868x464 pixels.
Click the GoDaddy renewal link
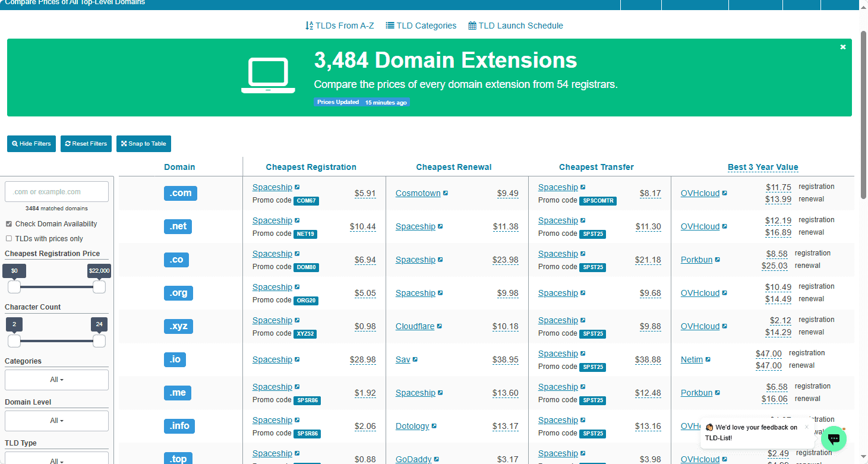coord(414,459)
